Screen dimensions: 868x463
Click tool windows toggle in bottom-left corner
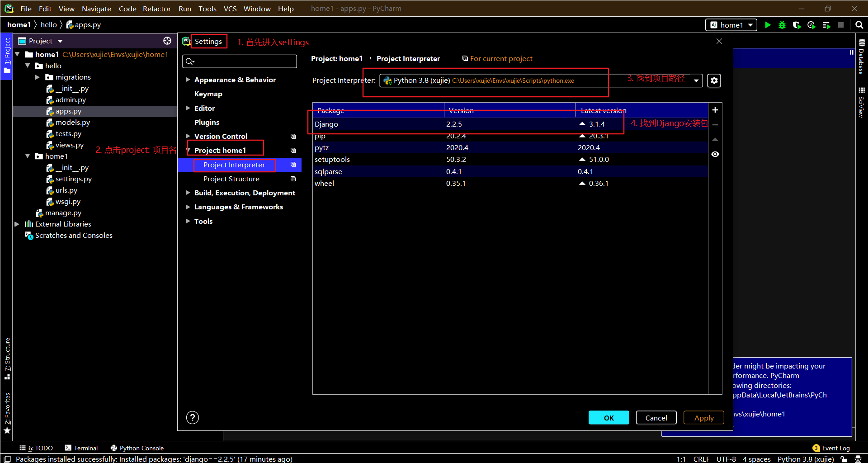7,459
